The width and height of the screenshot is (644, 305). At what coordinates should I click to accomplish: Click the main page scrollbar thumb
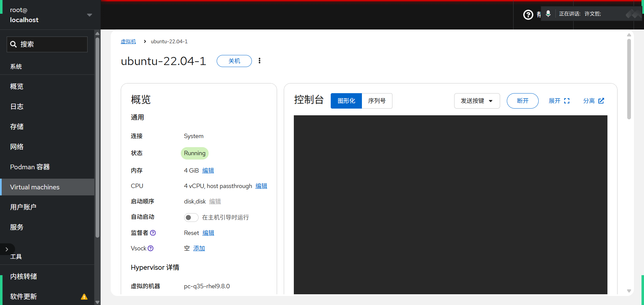[629, 79]
